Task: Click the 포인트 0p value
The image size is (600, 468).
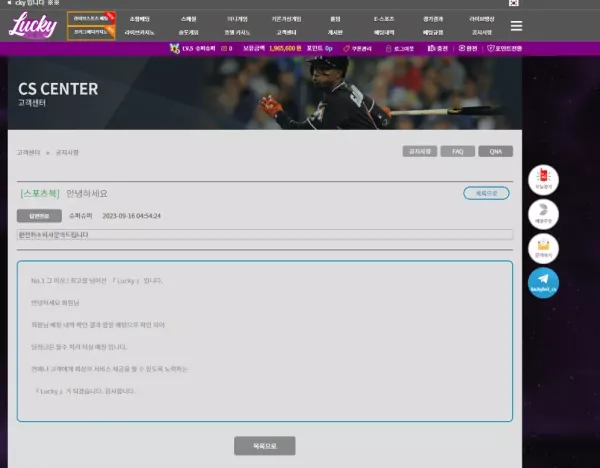Action: [320, 49]
